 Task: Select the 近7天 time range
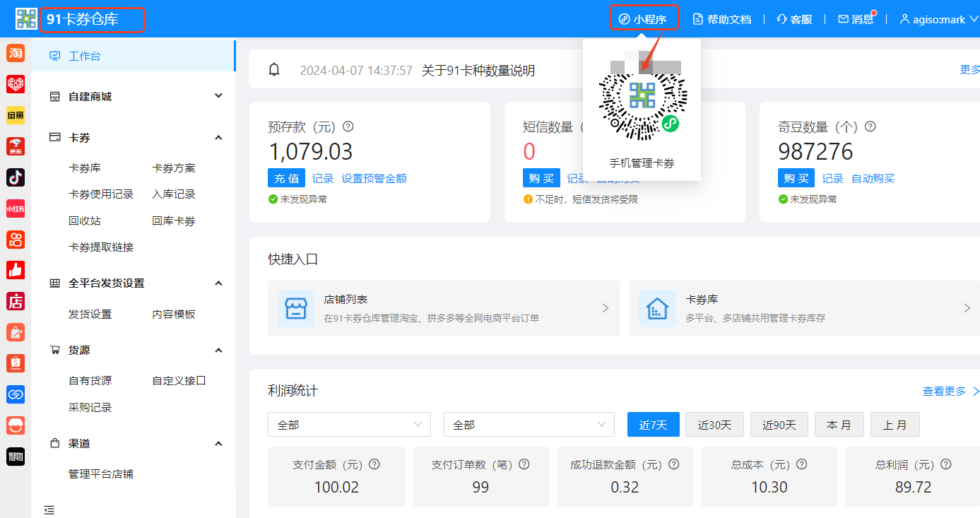pyautogui.click(x=654, y=425)
